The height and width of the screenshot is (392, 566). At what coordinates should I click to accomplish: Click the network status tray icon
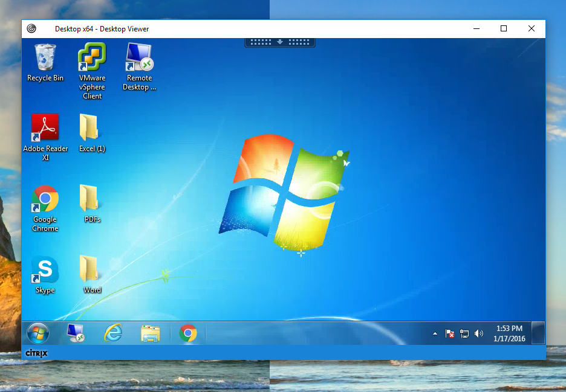(464, 333)
